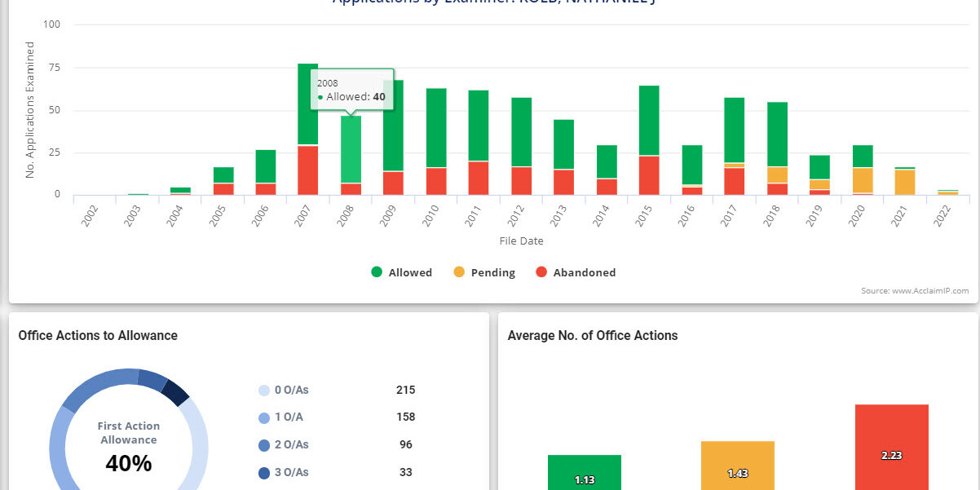
Task: Click the green Allowed bar for 2007
Action: coord(307,104)
